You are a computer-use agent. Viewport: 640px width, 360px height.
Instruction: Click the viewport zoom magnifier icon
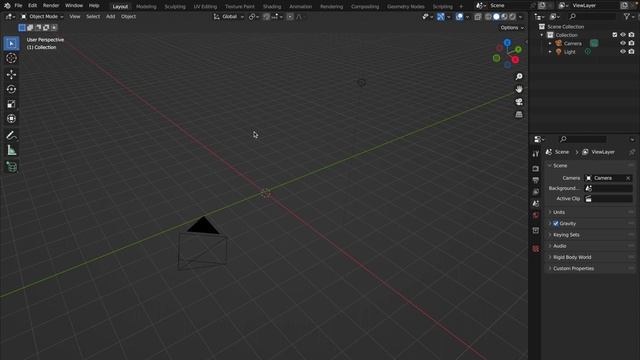[x=519, y=77]
